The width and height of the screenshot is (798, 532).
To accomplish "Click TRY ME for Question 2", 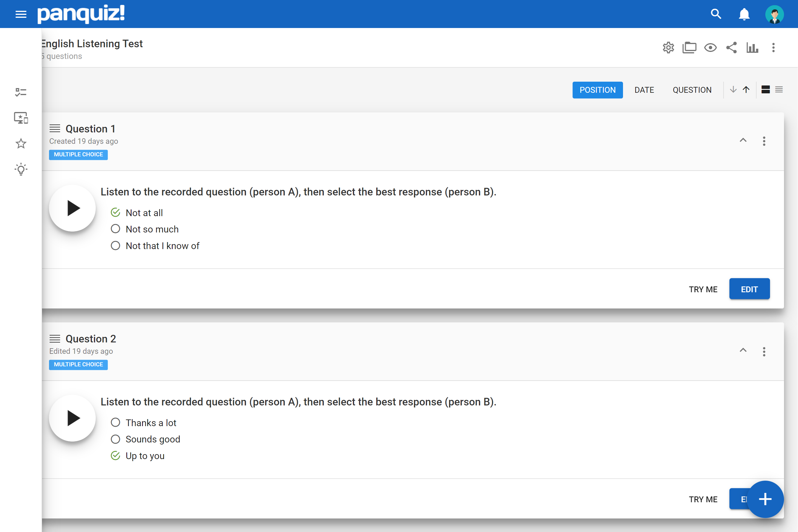I will (x=703, y=499).
